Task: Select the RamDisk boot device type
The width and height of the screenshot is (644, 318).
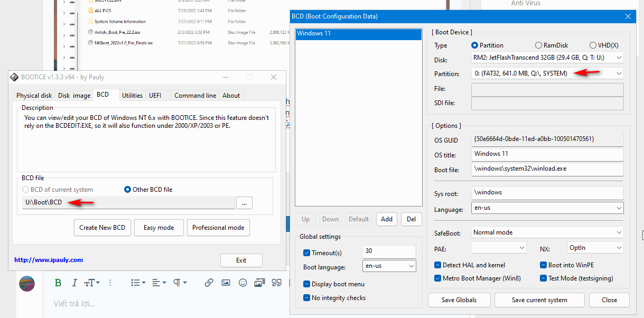Action: [538, 45]
